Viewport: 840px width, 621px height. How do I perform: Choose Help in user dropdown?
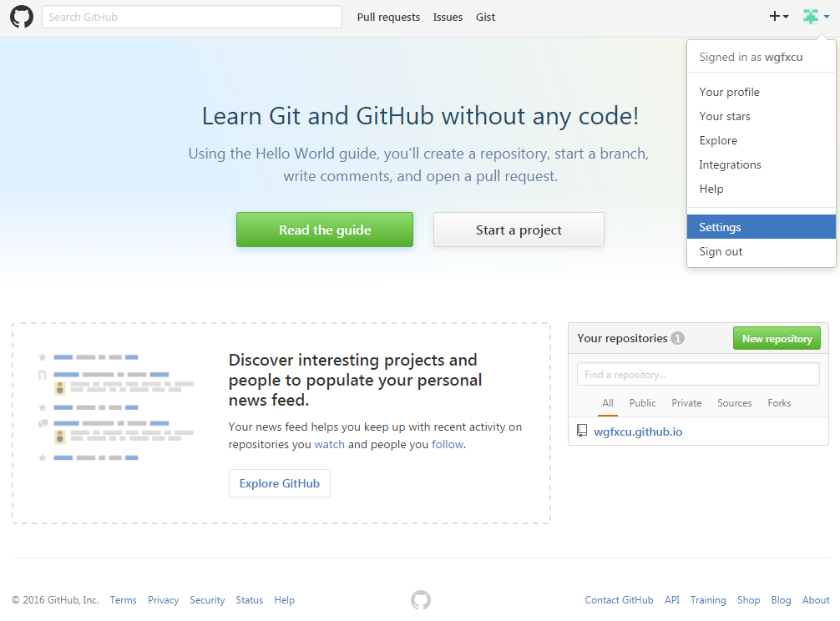(762, 189)
